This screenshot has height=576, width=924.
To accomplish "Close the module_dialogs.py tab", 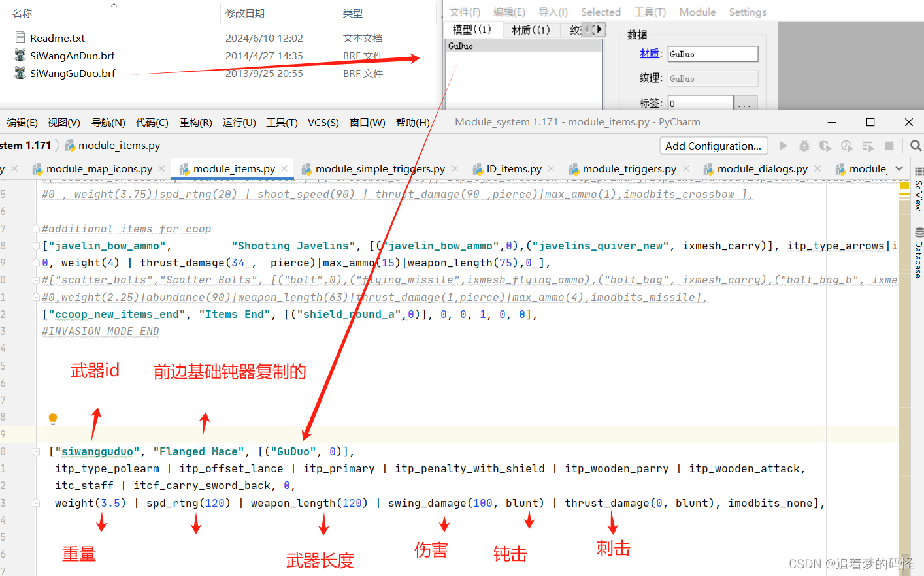I will tap(817, 168).
